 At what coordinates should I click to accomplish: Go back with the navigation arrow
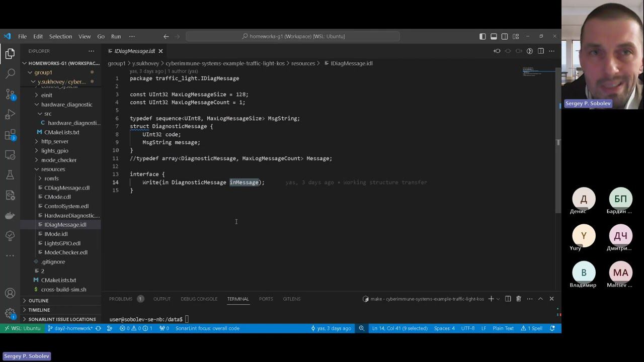point(166,36)
